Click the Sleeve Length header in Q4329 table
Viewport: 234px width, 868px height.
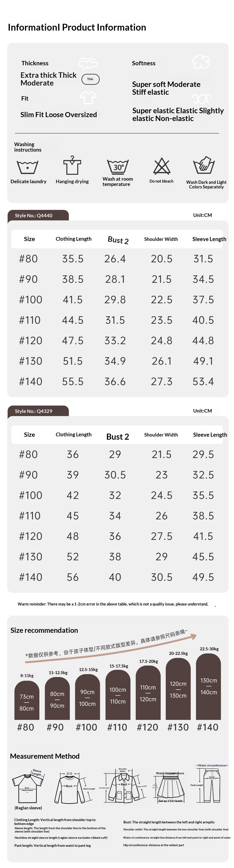tap(210, 435)
